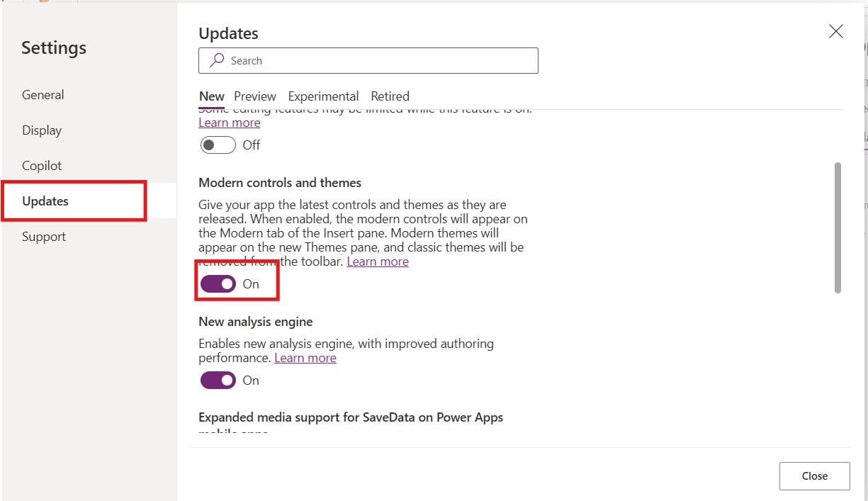Screen dimensions: 868x501
Task: Open General settings section
Action: click(x=43, y=95)
